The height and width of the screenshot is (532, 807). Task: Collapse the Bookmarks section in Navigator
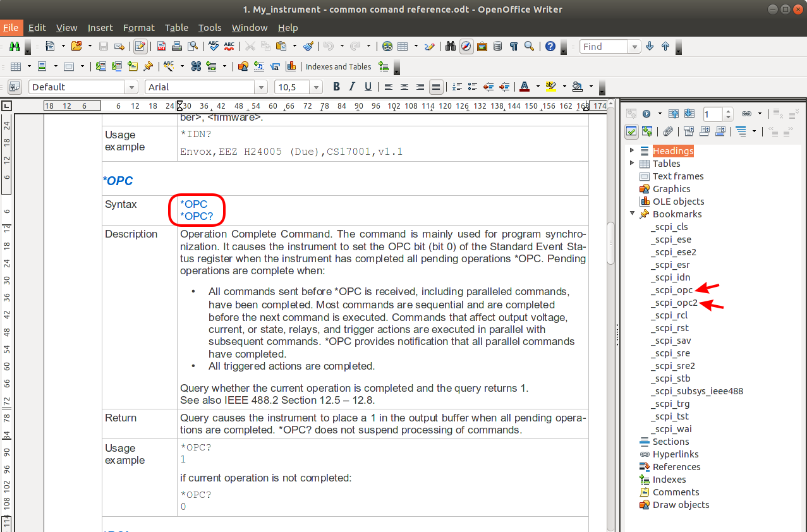click(x=632, y=214)
